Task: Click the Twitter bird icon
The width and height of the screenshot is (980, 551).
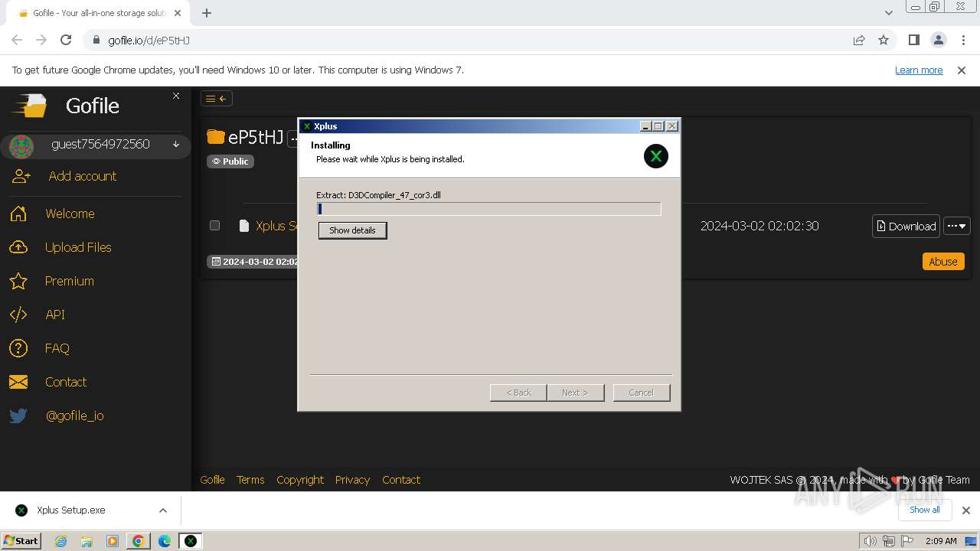Action: (x=18, y=416)
